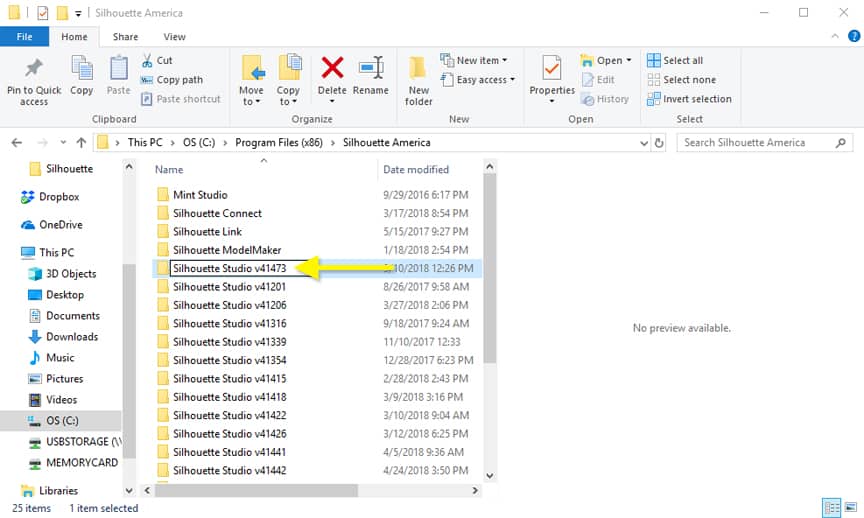Image resolution: width=864 pixels, height=518 pixels.
Task: Refresh the folder view
Action: (x=659, y=143)
